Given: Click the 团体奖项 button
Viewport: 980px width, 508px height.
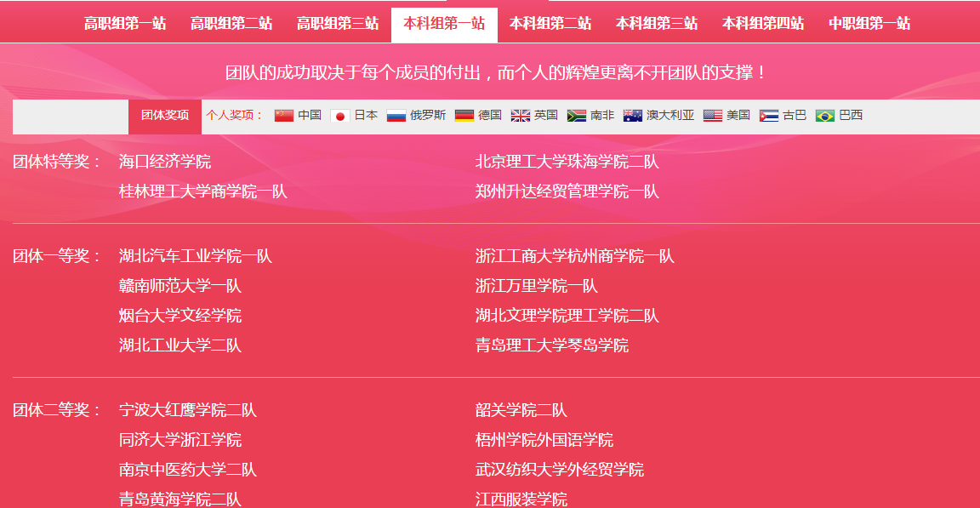Looking at the screenshot, I should click(165, 116).
